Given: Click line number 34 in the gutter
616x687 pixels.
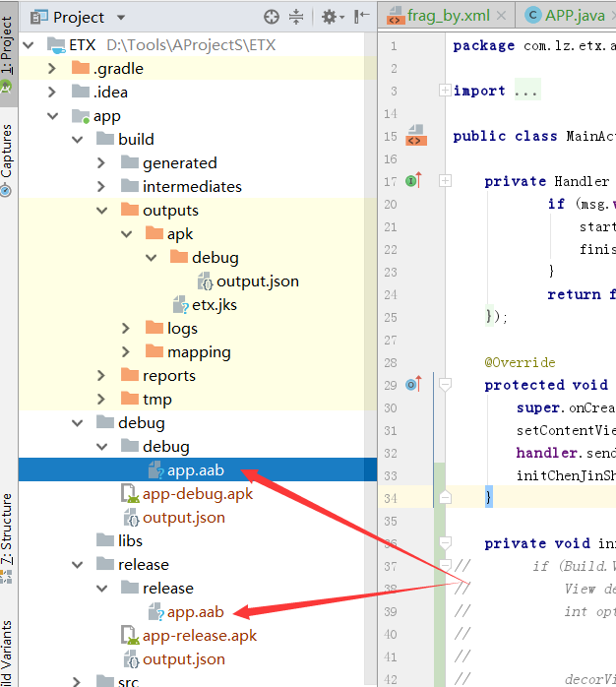Looking at the screenshot, I should pos(391,498).
